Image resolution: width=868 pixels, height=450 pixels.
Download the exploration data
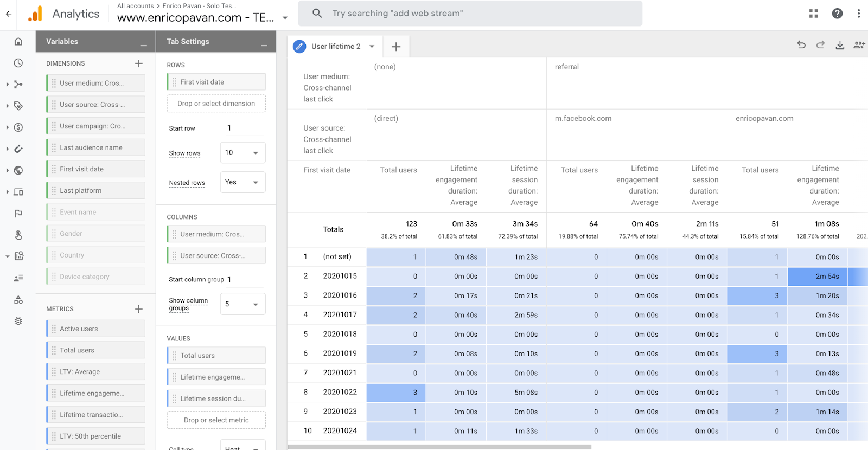tap(840, 45)
